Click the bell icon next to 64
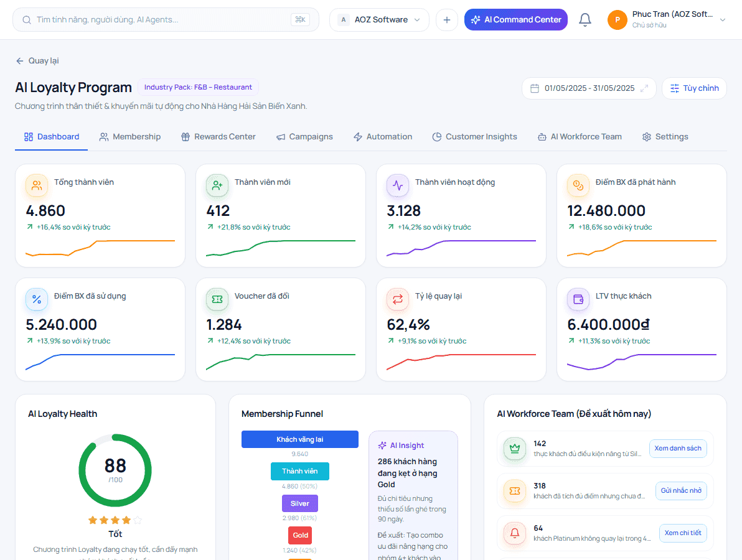Screen dimensions: 742x560 click(515, 533)
